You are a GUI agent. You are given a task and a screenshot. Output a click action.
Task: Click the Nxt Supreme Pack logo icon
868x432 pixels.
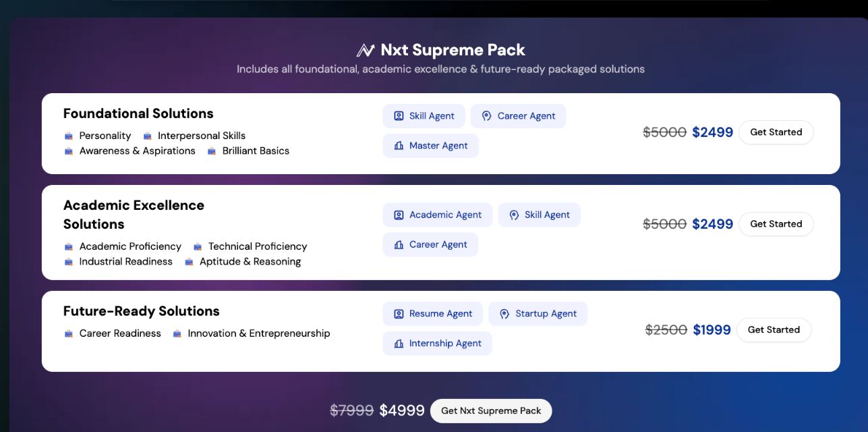pyautogui.click(x=365, y=51)
